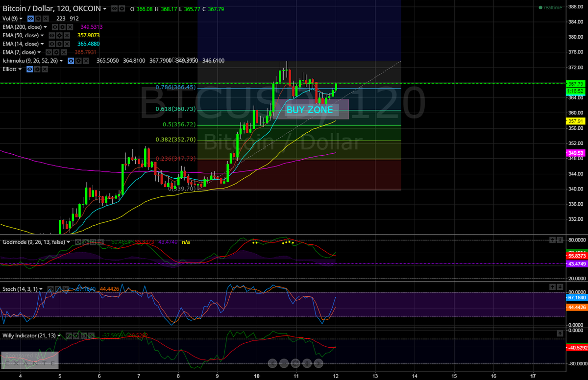Remove the Ichimoku indicator
Viewport: 588px width, 380px height.
[86, 61]
